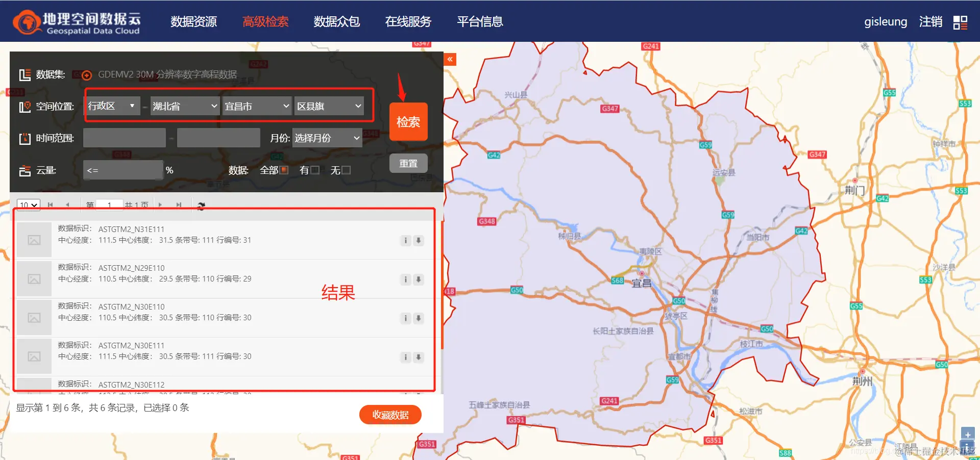Select the ASTGTM2_N30E112 identifier text
The height and width of the screenshot is (460, 980).
[x=131, y=385]
